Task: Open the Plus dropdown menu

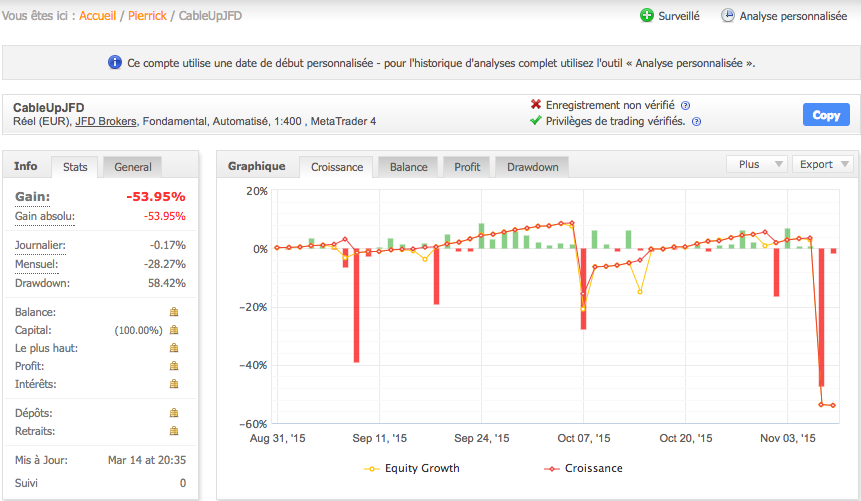Action: pyautogui.click(x=757, y=164)
